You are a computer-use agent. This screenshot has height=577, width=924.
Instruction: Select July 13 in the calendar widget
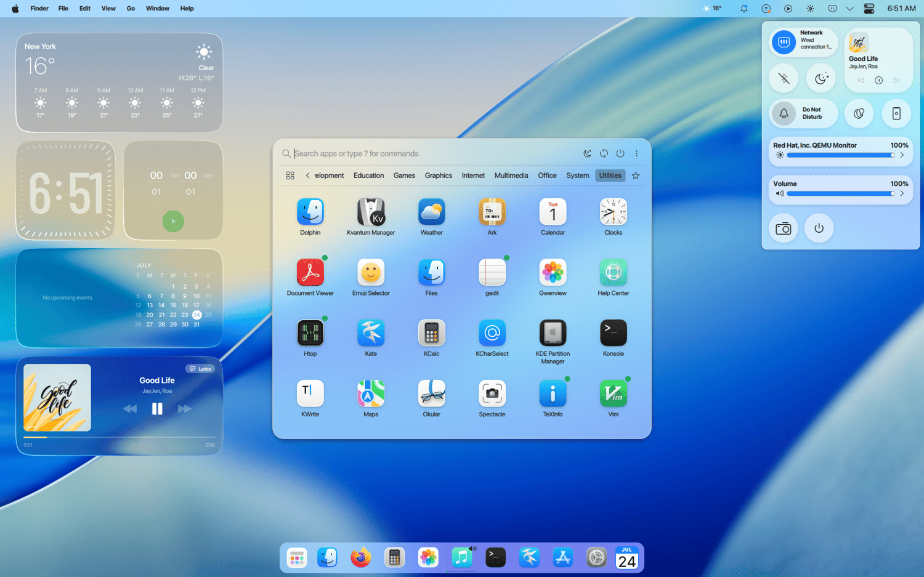[150, 305]
